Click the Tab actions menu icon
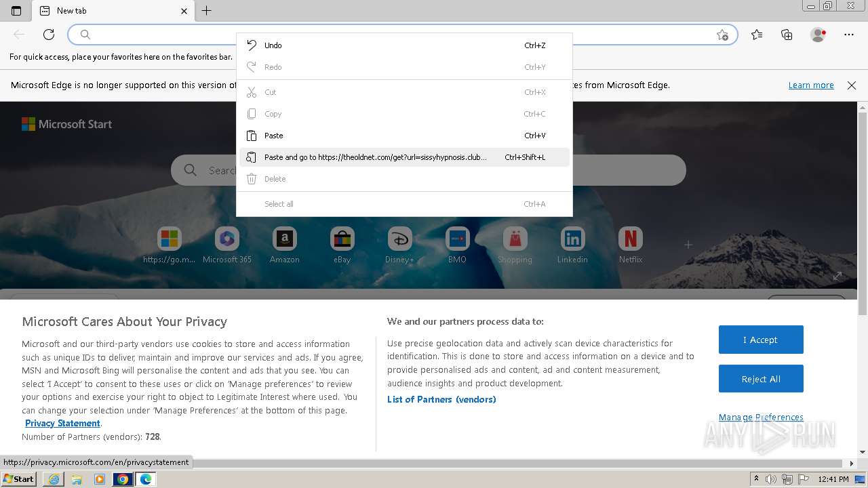Screen dimensions: 868x488 tap(16, 11)
